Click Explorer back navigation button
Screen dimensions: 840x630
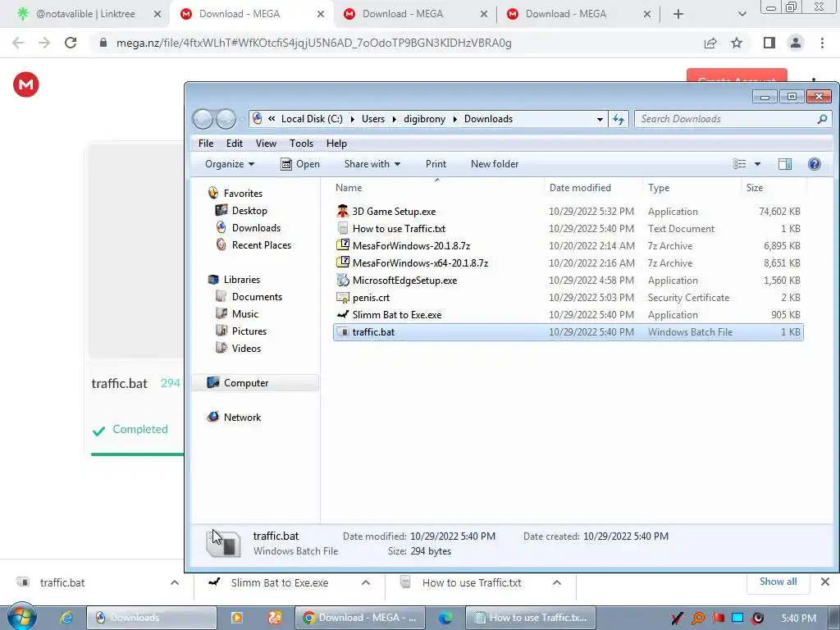[203, 119]
